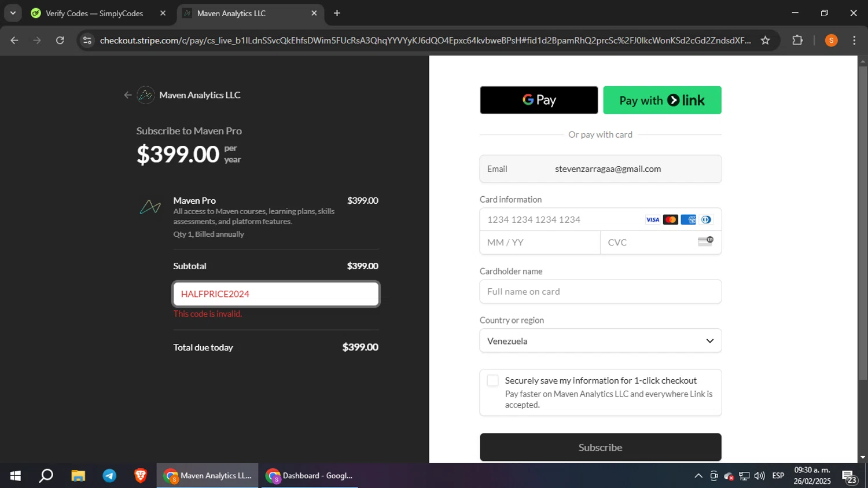Switch to Dashboard Google Chrome taskbar window
This screenshot has width=868, height=488.
tap(310, 476)
